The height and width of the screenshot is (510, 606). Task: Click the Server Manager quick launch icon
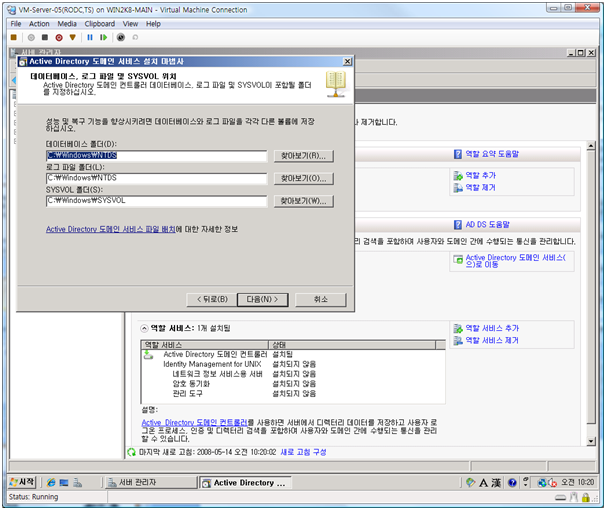(x=78, y=483)
